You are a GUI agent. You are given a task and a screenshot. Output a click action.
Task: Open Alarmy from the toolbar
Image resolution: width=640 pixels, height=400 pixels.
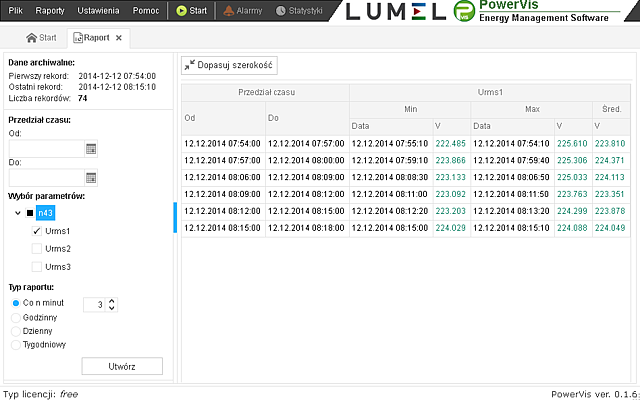[x=243, y=11]
